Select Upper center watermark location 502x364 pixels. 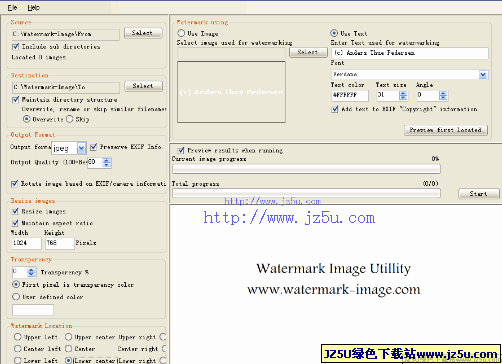click(x=68, y=337)
